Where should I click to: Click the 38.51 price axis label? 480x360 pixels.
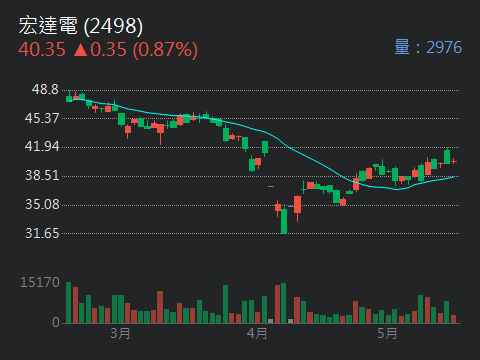[x=42, y=175]
